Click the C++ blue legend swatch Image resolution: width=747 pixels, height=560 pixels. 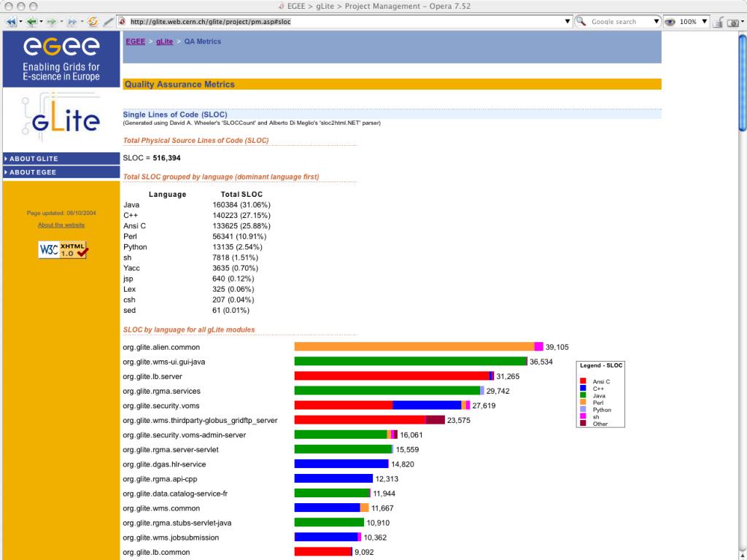pyautogui.click(x=583, y=388)
